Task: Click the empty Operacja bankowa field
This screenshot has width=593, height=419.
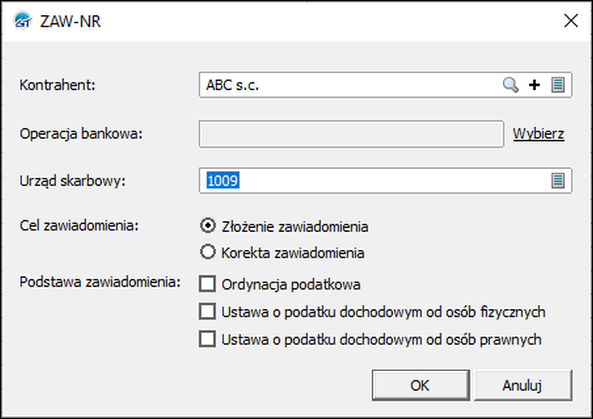Action: [x=351, y=134]
